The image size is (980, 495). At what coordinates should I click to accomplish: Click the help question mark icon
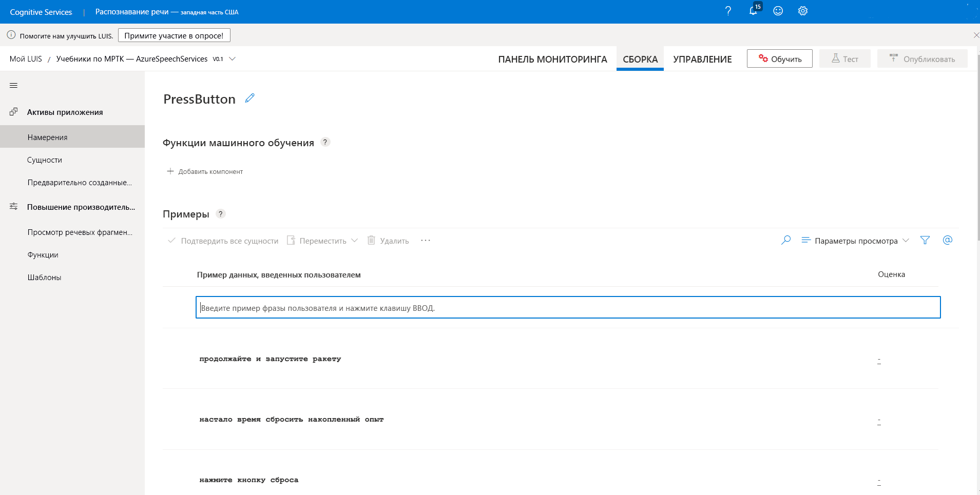pyautogui.click(x=727, y=11)
